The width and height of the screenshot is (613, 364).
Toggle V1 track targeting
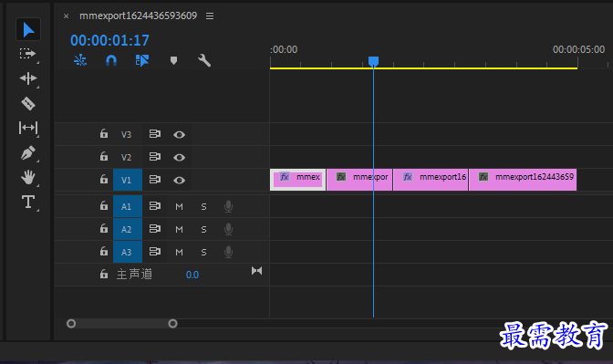[128, 180]
